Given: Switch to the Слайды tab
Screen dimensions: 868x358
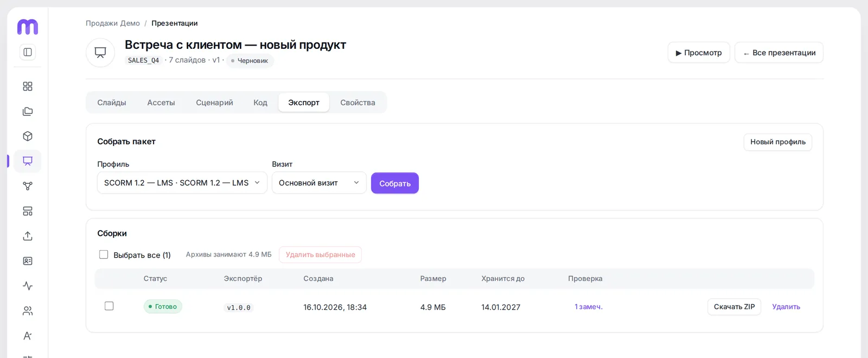Looking at the screenshot, I should click(x=112, y=103).
